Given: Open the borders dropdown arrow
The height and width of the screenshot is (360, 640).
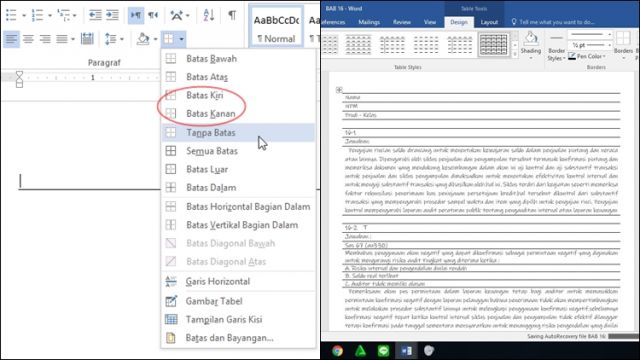Looking at the screenshot, I should coord(181,39).
